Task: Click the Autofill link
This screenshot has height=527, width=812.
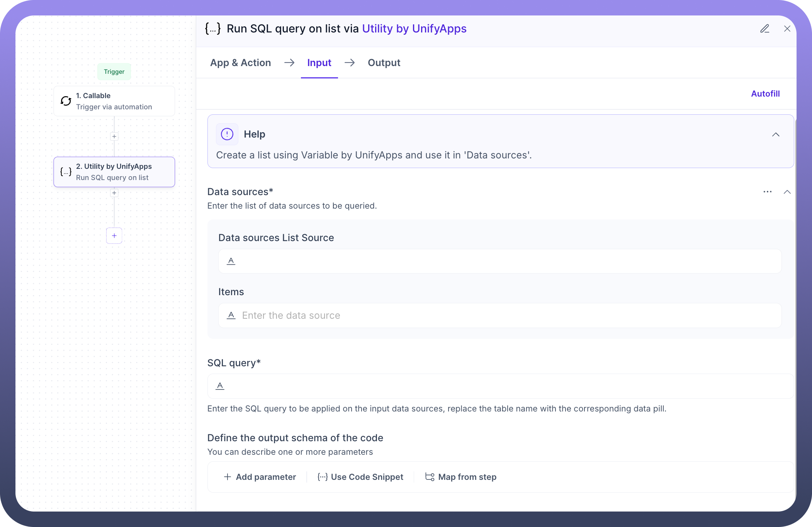Action: [765, 93]
